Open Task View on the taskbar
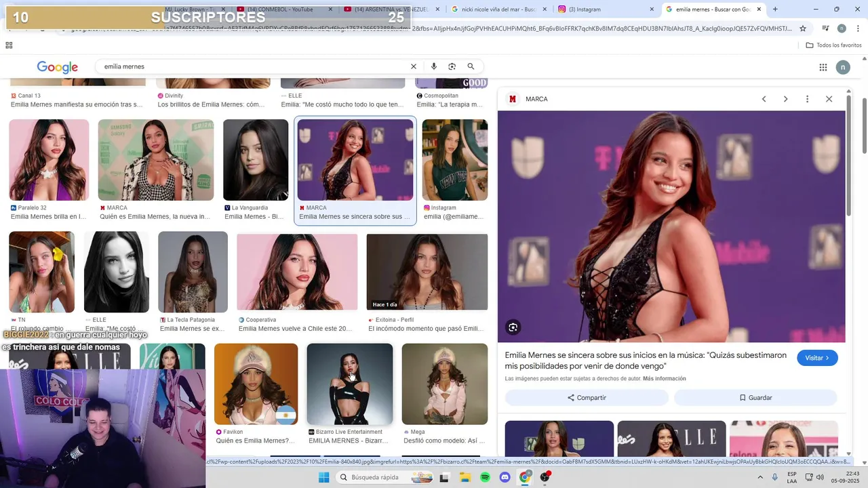This screenshot has width=868, height=488. pos(444,477)
